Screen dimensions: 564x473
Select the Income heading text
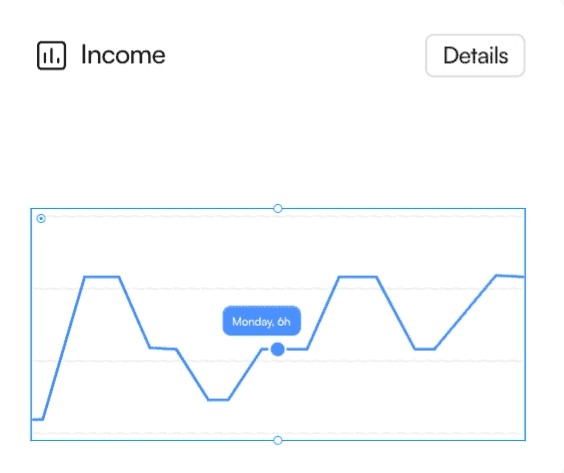pyautogui.click(x=123, y=55)
